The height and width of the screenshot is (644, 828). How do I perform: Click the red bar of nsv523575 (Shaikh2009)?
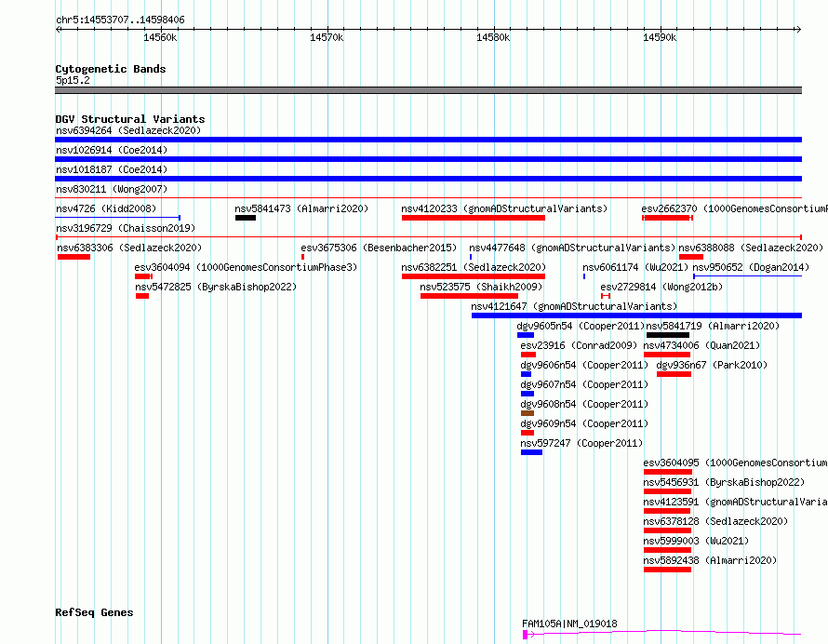pos(470,296)
